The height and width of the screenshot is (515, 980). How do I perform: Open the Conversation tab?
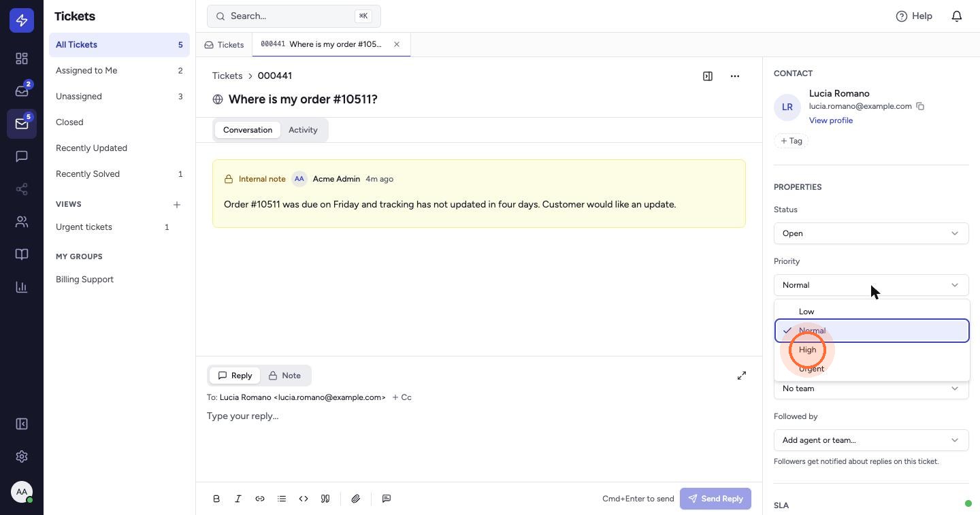pyautogui.click(x=248, y=130)
